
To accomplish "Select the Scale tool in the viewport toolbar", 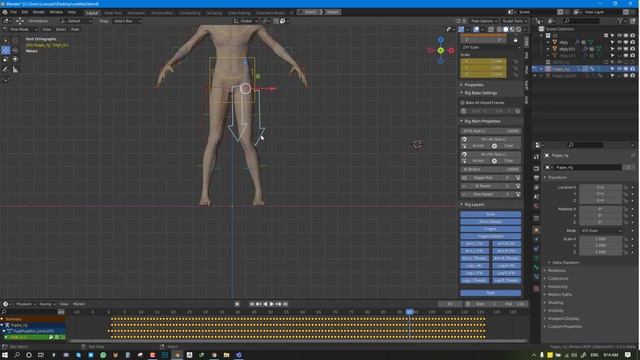I will [x=6, y=60].
